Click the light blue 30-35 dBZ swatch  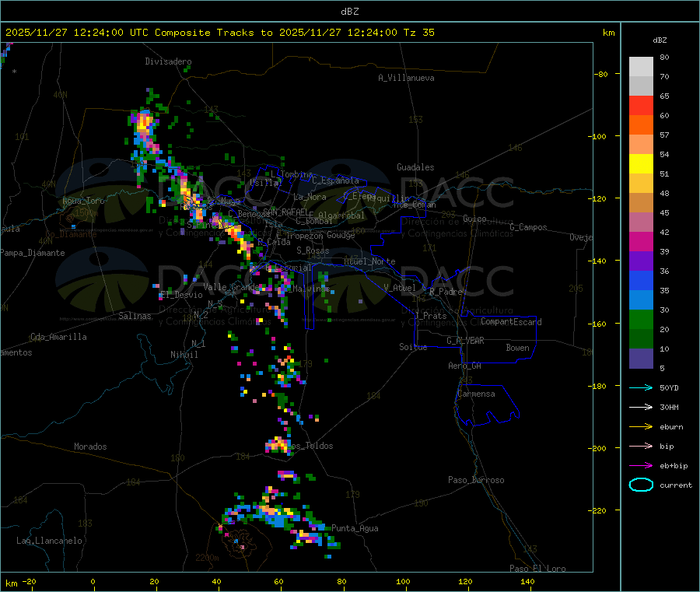tap(641, 300)
